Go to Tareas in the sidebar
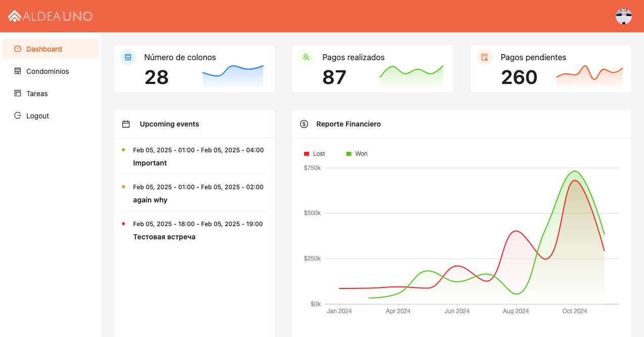Viewport: 644px width, 337px height. click(37, 94)
